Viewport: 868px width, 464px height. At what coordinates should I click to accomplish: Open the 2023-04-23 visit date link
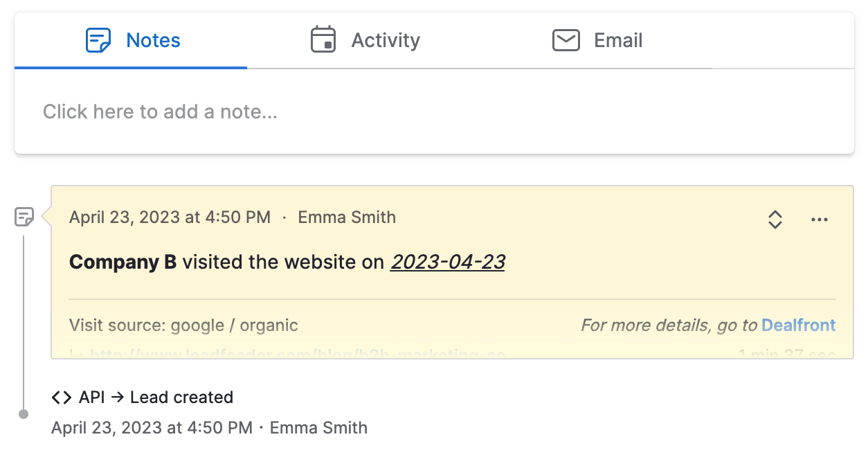447,262
